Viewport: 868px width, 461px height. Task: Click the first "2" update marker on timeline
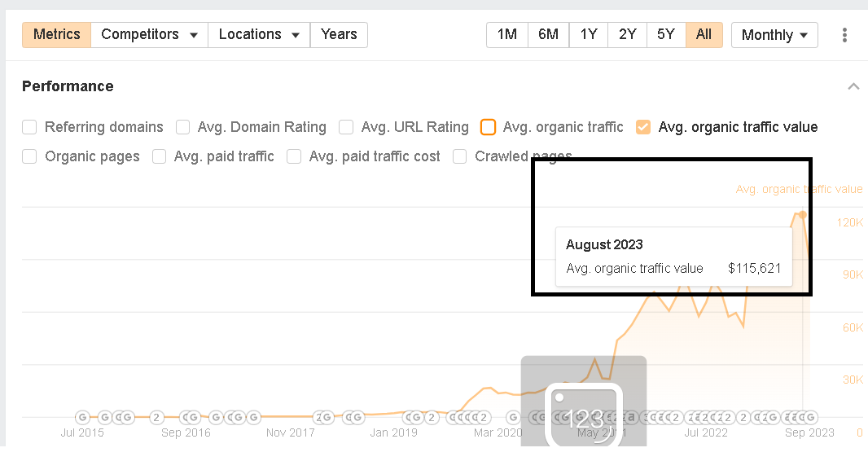[x=157, y=418]
